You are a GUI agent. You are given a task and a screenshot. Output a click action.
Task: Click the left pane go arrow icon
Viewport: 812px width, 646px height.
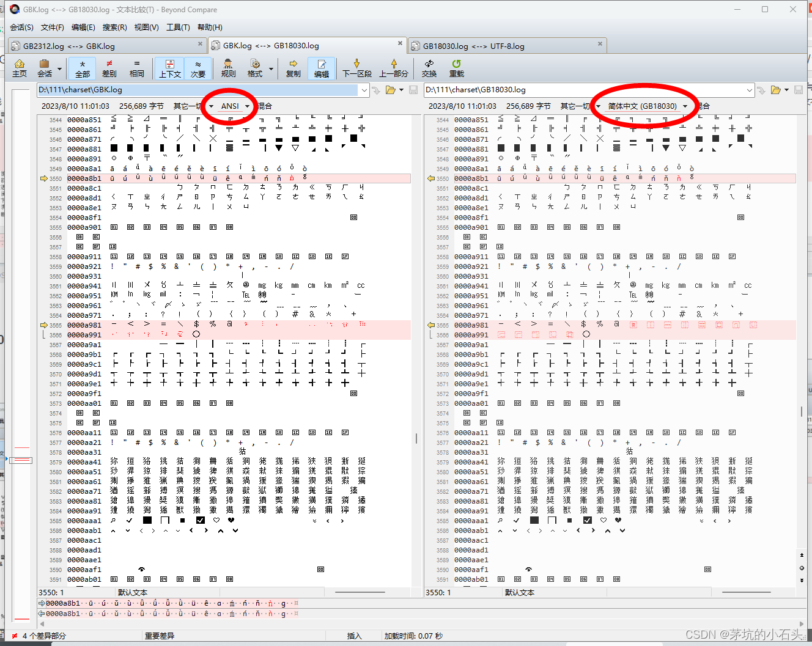(376, 90)
